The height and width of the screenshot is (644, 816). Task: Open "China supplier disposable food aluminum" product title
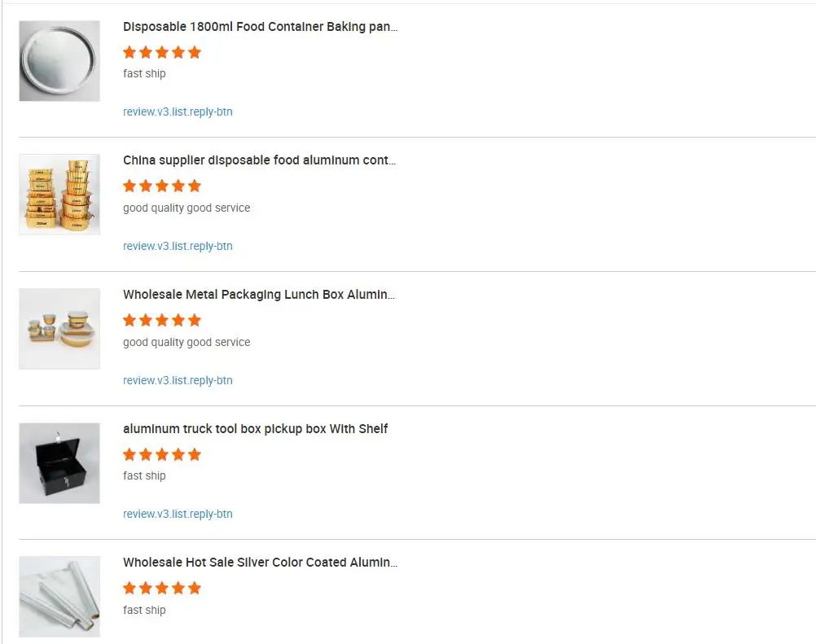(259, 160)
